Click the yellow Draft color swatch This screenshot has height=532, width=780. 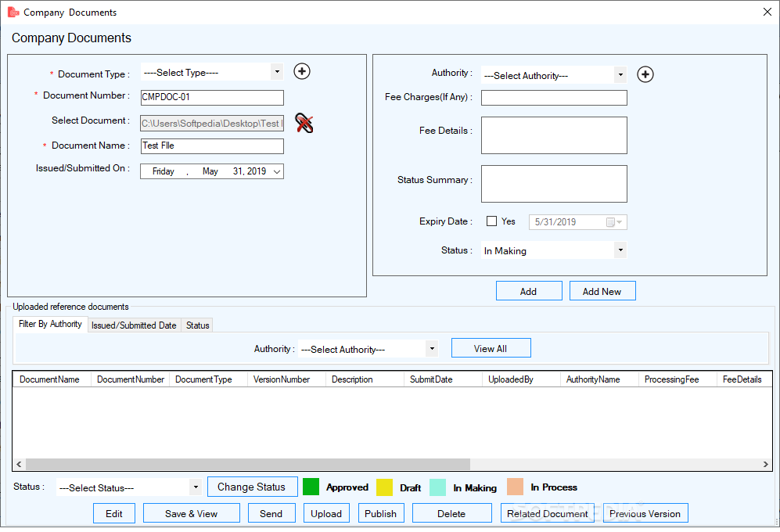point(385,487)
